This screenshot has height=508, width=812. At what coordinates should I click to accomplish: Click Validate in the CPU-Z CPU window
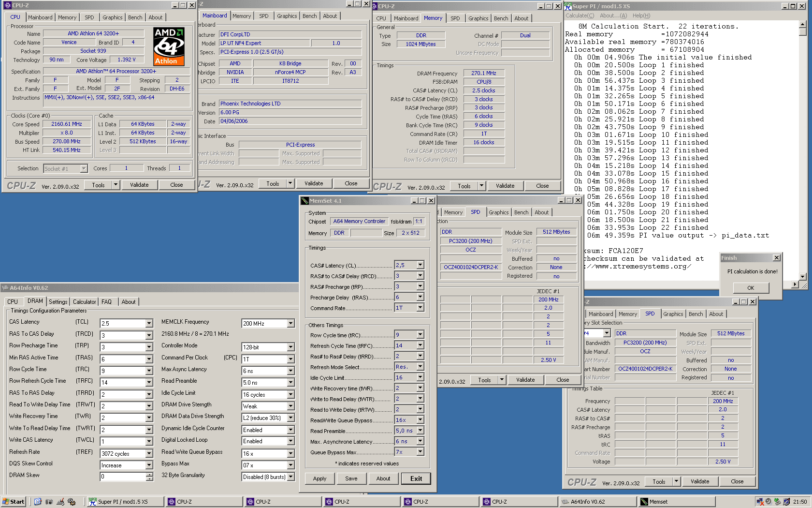click(x=139, y=185)
